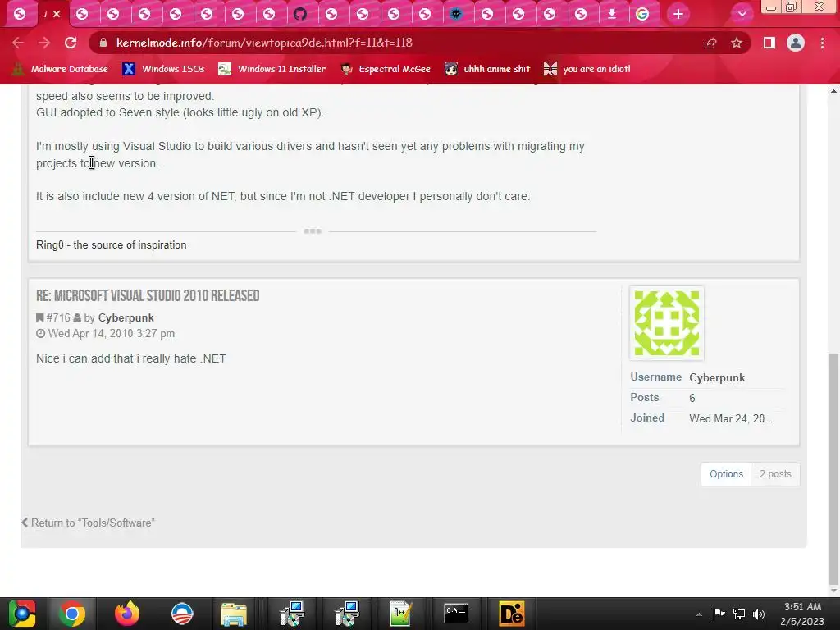Open the you are an idiot! bookmark
Viewport: 840px width, 630px height.
point(587,69)
